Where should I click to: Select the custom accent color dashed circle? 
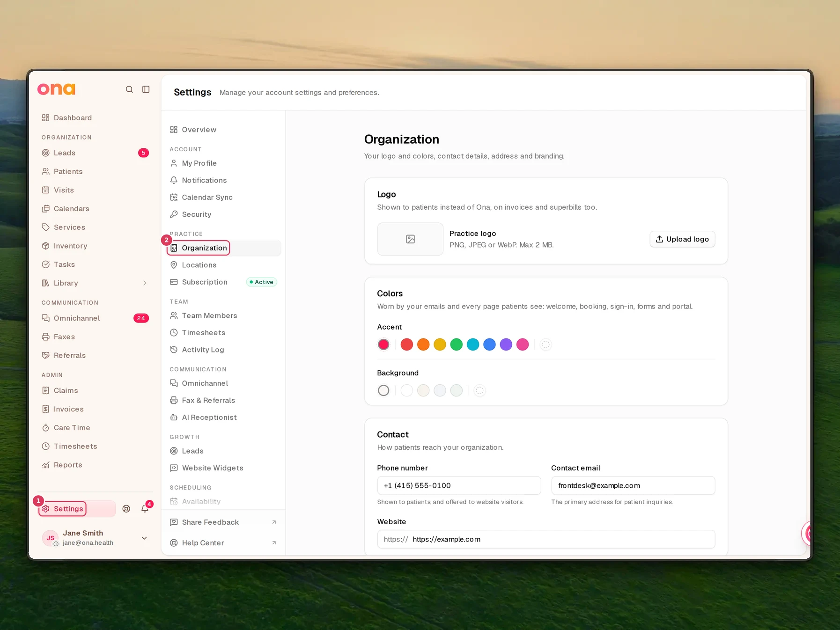(545, 344)
